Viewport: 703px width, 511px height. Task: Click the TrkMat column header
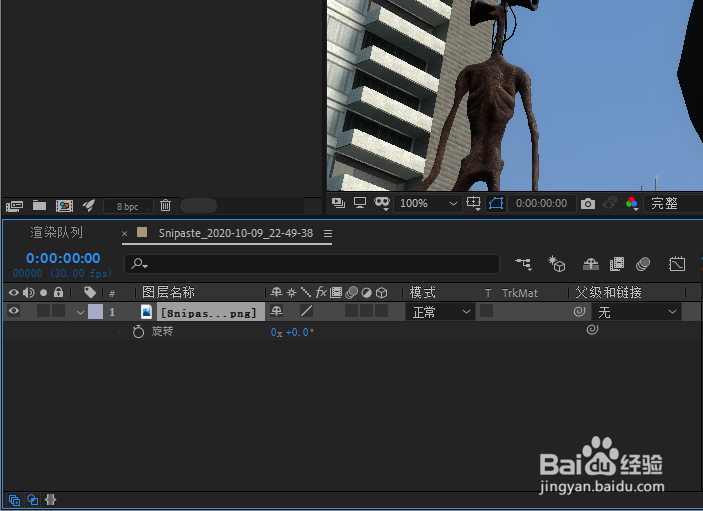pyautogui.click(x=520, y=293)
